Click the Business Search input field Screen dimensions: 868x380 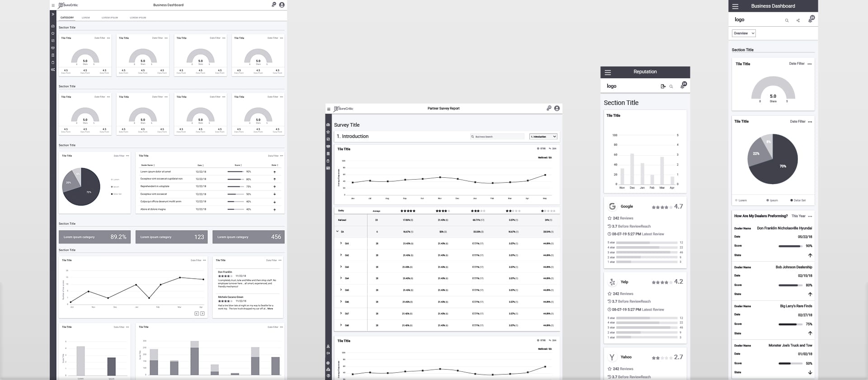497,137
